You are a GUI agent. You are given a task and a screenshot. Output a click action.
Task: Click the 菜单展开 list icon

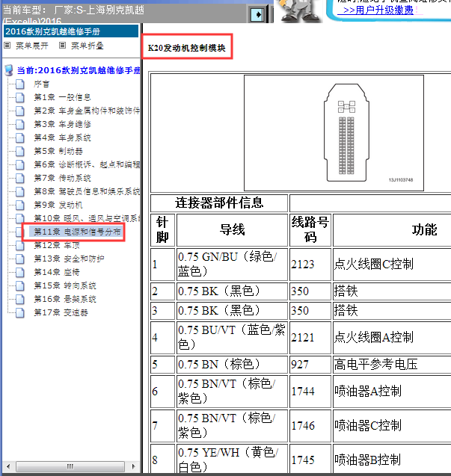tap(7, 46)
